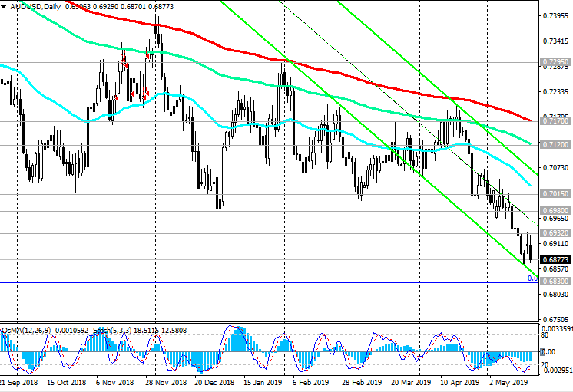
Task: Select the 0.7295 price level label
Action: [554, 61]
